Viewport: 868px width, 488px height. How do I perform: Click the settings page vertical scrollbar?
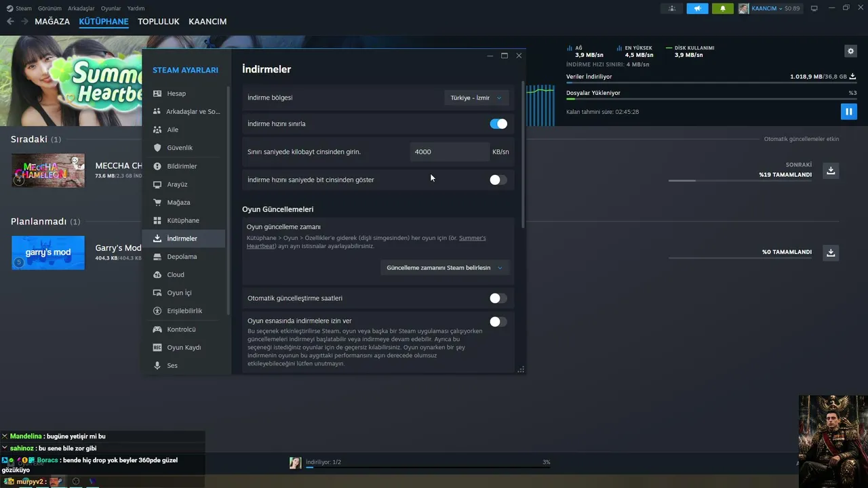click(x=523, y=155)
